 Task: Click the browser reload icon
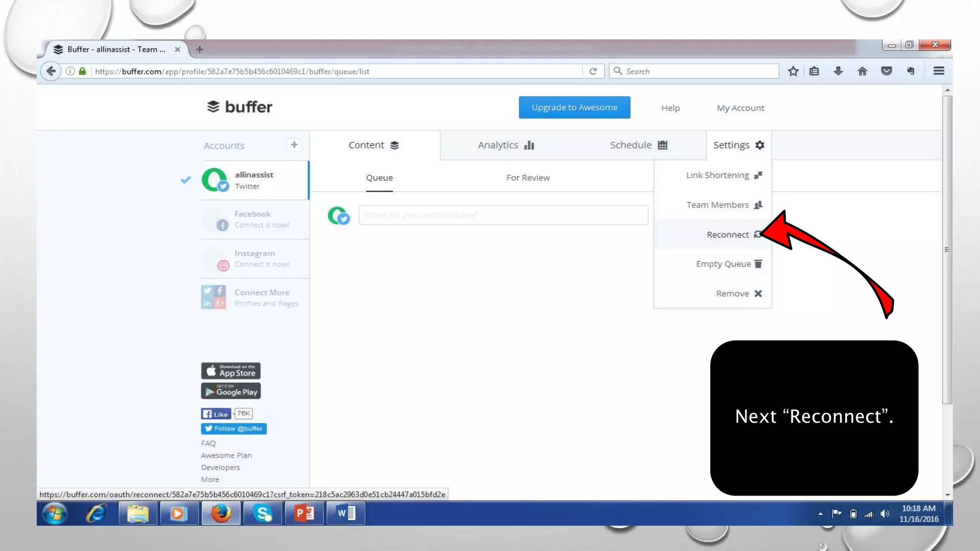[593, 71]
